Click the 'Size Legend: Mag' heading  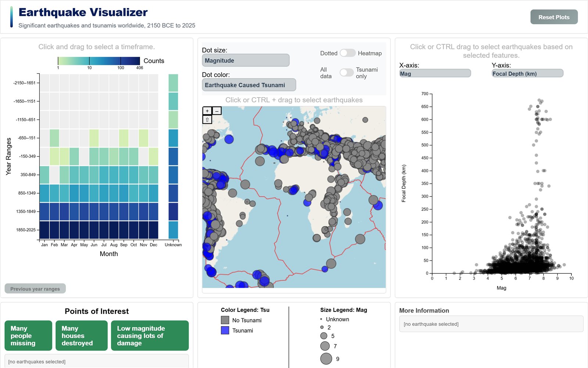[x=344, y=310]
